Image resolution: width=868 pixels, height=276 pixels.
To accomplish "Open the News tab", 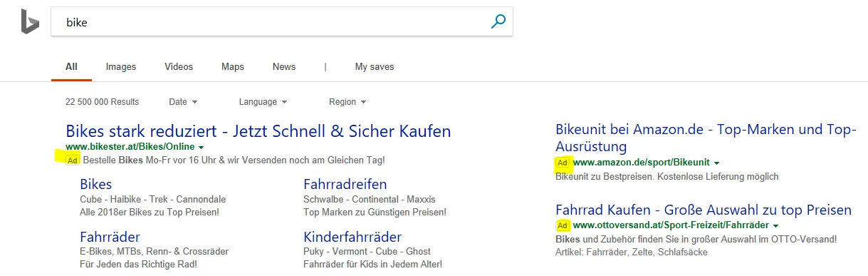I will tap(284, 67).
